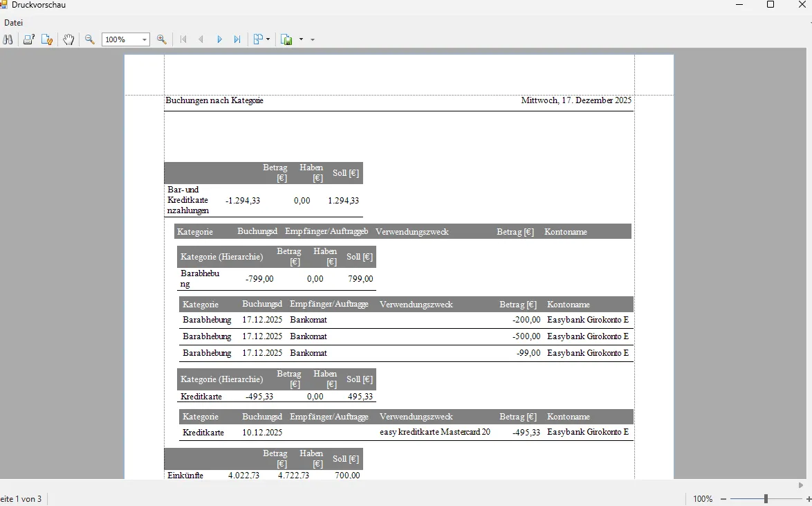Open the print dialog icon
The width and height of the screenshot is (812, 506).
click(x=28, y=39)
